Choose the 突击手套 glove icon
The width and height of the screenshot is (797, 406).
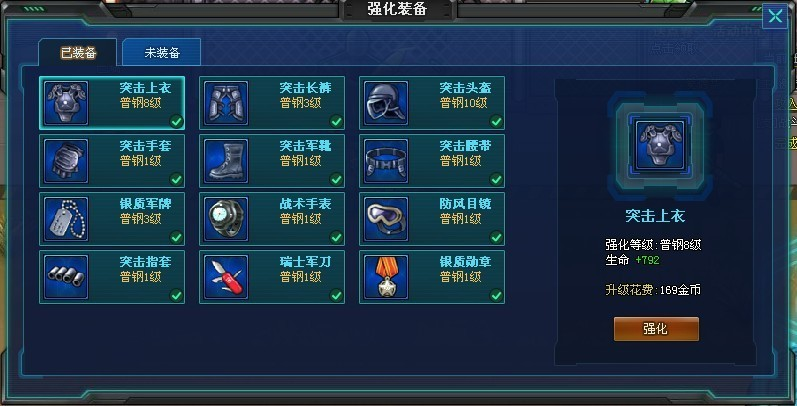(x=66, y=161)
